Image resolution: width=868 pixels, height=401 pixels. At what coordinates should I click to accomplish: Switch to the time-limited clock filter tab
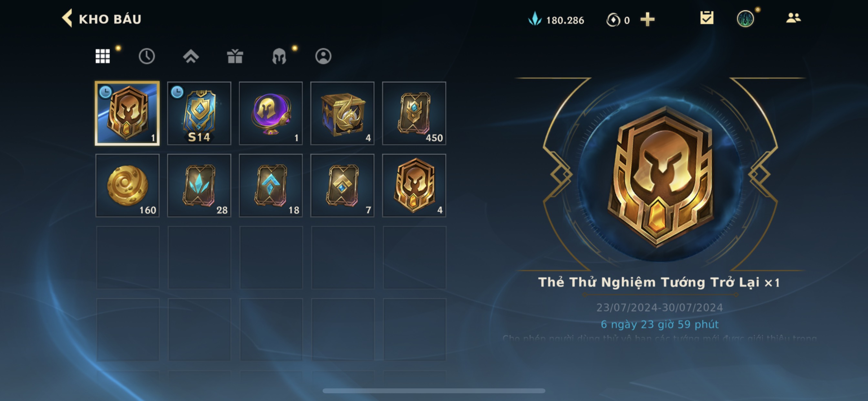147,56
